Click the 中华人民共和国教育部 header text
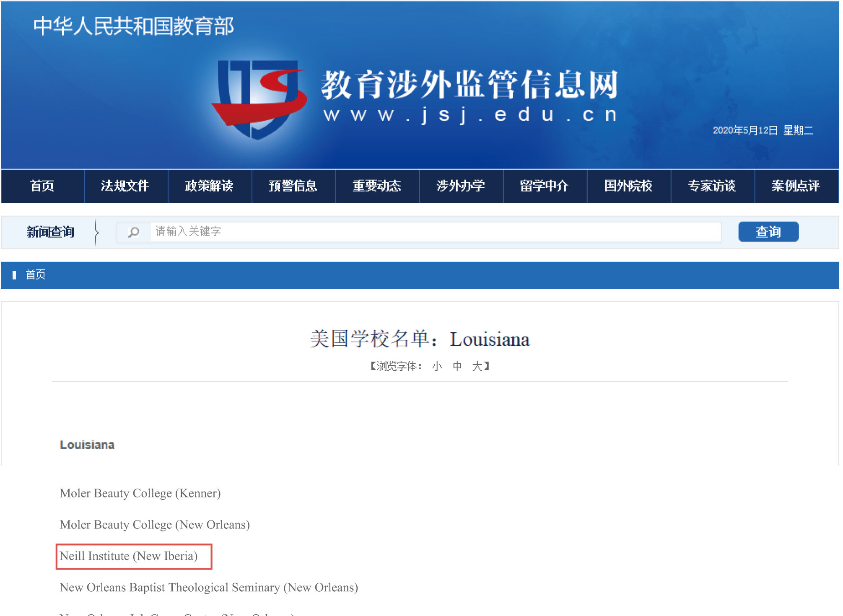843x616 pixels. coord(134,26)
